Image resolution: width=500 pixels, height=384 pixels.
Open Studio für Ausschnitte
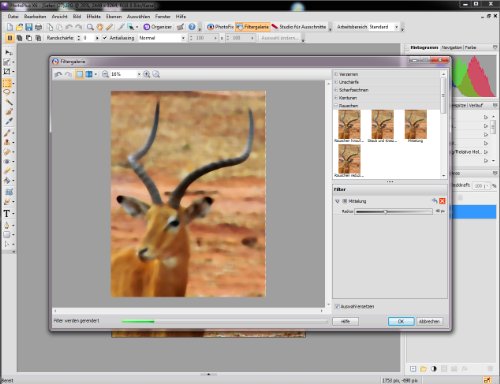pyautogui.click(x=299, y=27)
